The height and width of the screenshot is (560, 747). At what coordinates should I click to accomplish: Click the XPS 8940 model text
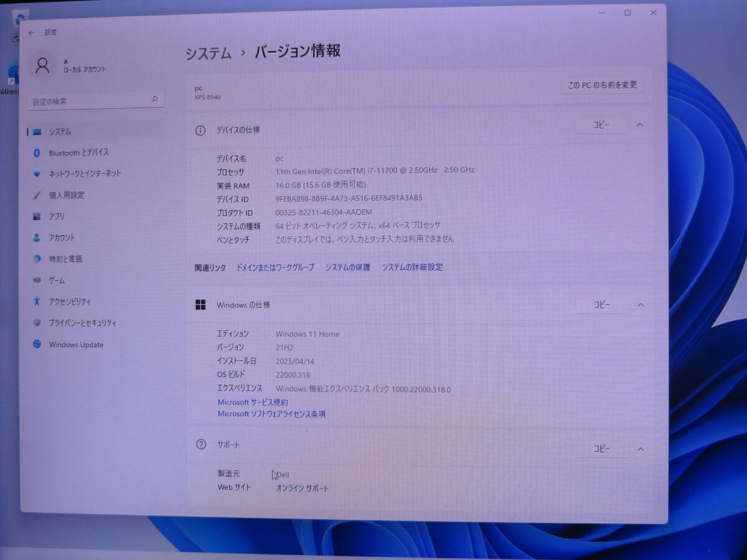click(x=207, y=97)
